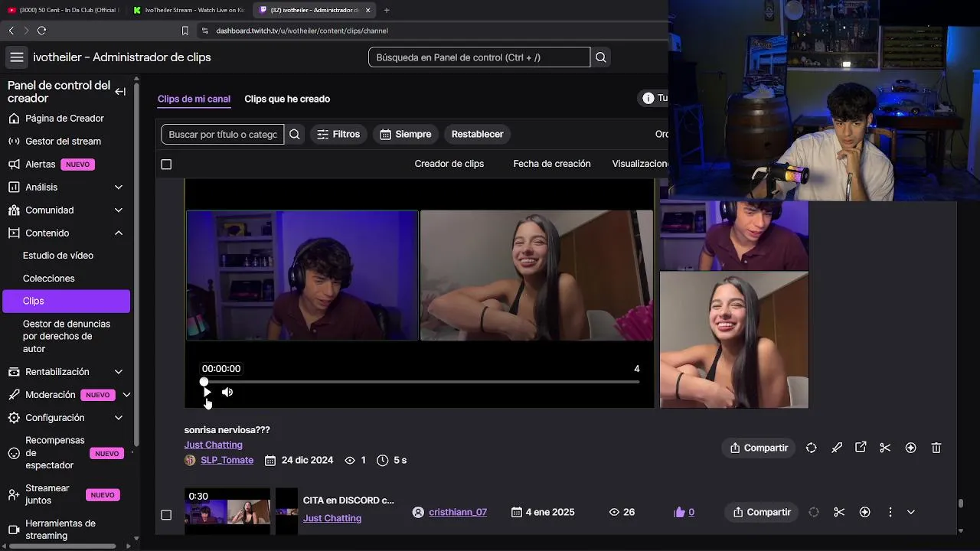The width and height of the screenshot is (980, 551).
Task: Open a new browser tab
Action: click(x=387, y=10)
